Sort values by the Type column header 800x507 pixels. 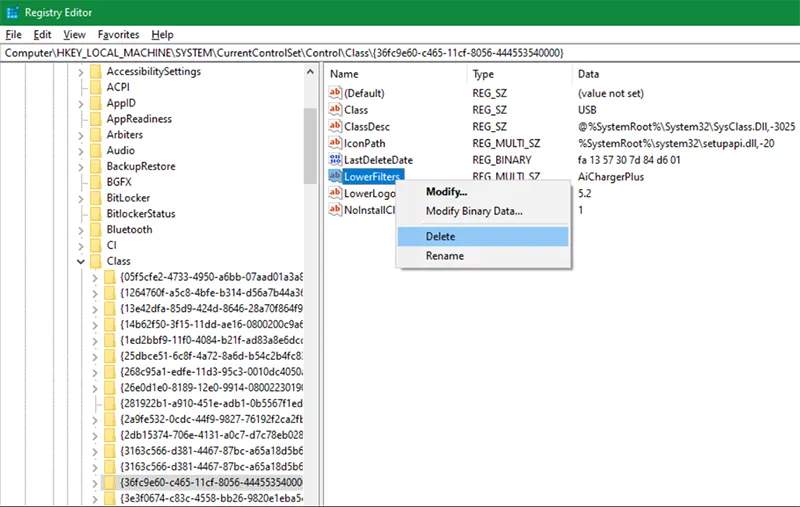pyautogui.click(x=484, y=74)
